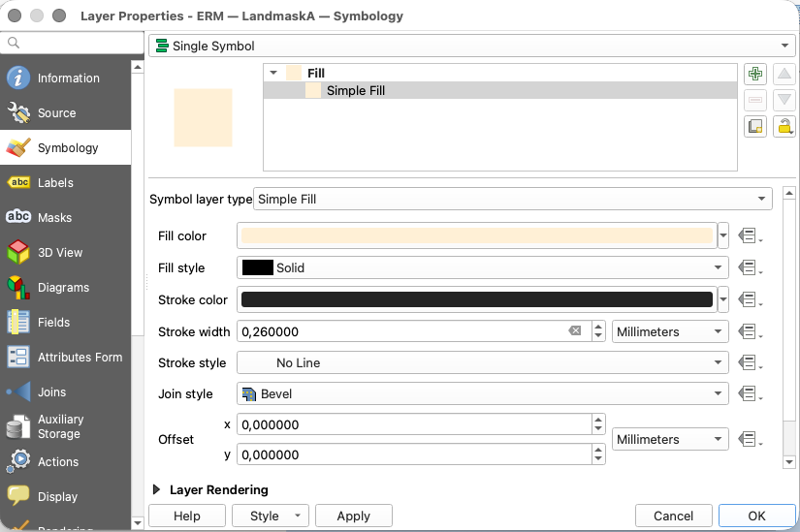
Task: Collapse the Fill tree item
Action: point(274,73)
